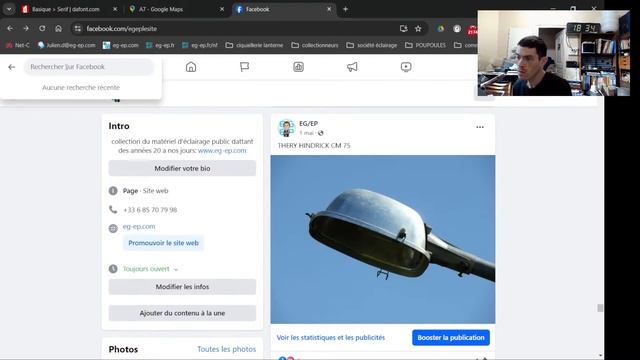Click Modifier les infos button

tap(182, 287)
